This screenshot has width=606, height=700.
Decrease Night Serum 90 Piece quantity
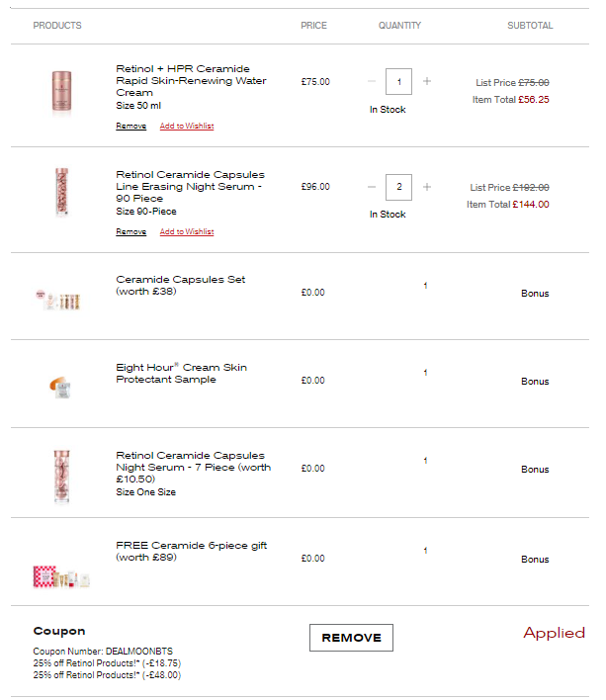372,186
